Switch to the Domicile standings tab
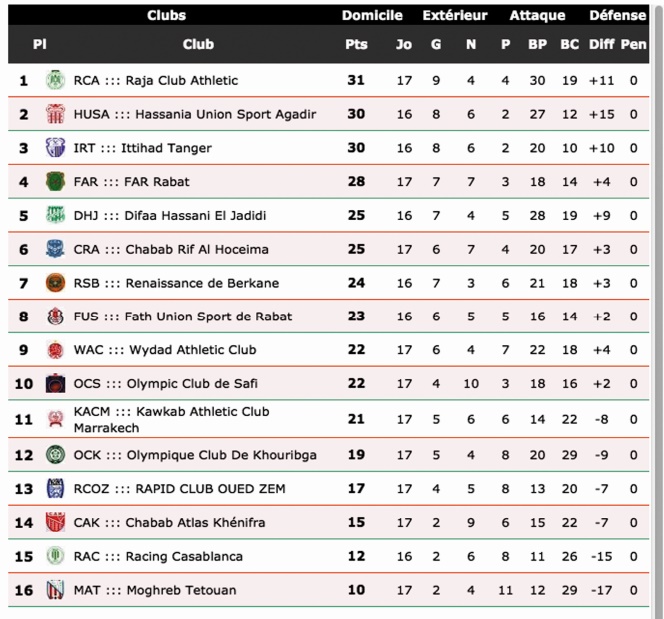664x619 pixels. tap(372, 15)
